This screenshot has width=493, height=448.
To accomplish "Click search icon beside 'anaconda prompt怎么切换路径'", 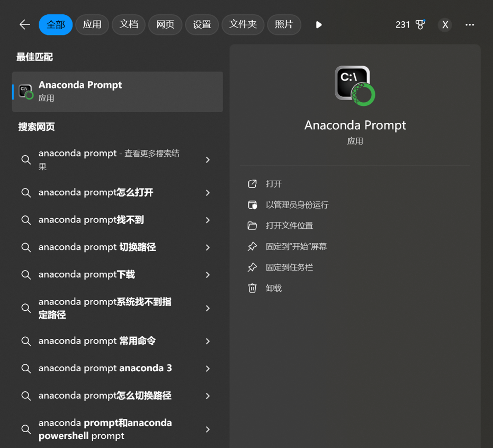I will coord(26,396).
